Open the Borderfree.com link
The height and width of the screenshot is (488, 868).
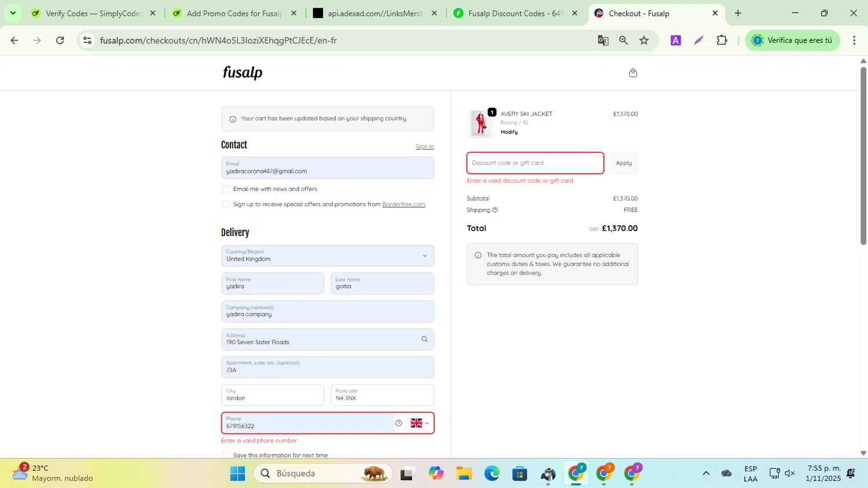(x=404, y=204)
